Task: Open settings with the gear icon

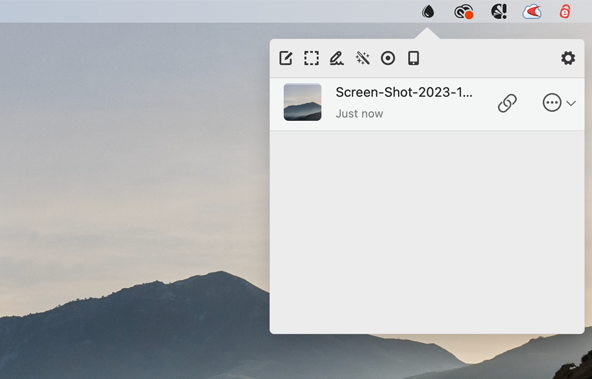Action: [568, 58]
